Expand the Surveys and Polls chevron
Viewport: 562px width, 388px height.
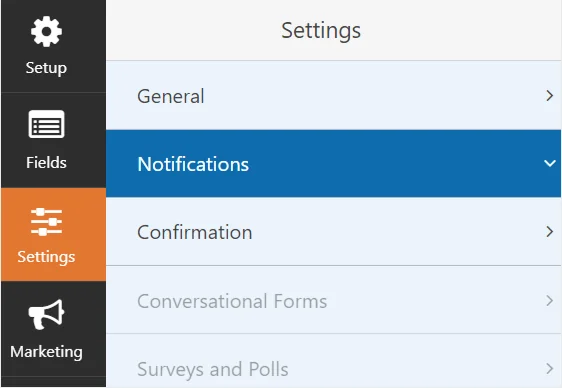[549, 369]
